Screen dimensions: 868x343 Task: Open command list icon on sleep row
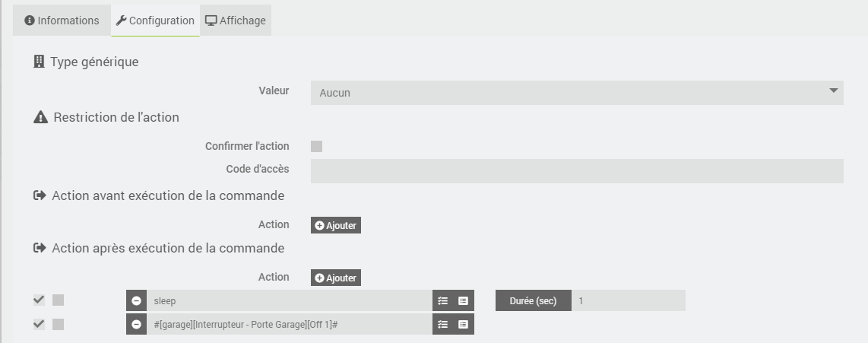click(464, 301)
